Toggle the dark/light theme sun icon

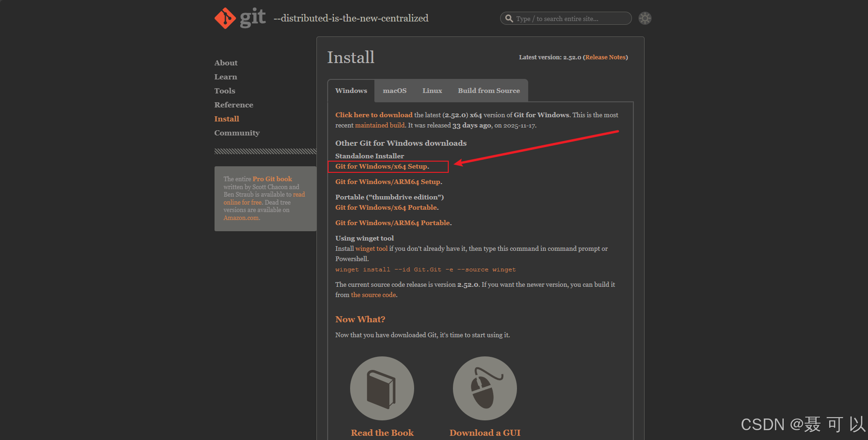[645, 18]
